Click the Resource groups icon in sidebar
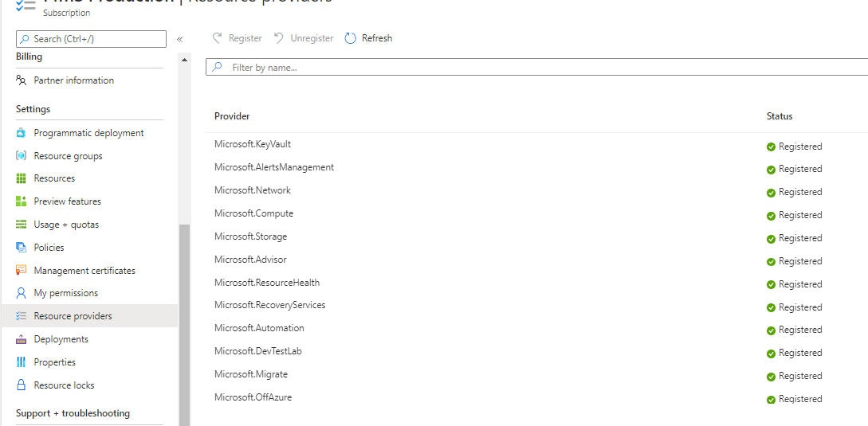The image size is (868, 426). (x=22, y=156)
